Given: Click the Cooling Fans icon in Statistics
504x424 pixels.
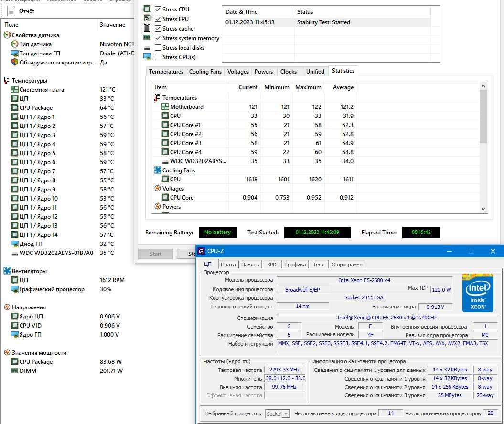Looking at the screenshot, I should pos(158,170).
